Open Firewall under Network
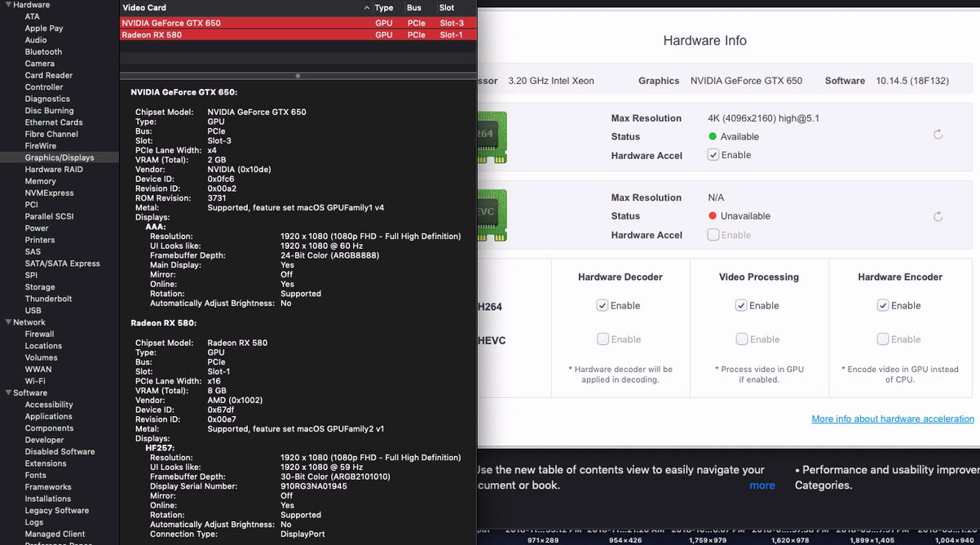The width and height of the screenshot is (980, 545). point(39,334)
